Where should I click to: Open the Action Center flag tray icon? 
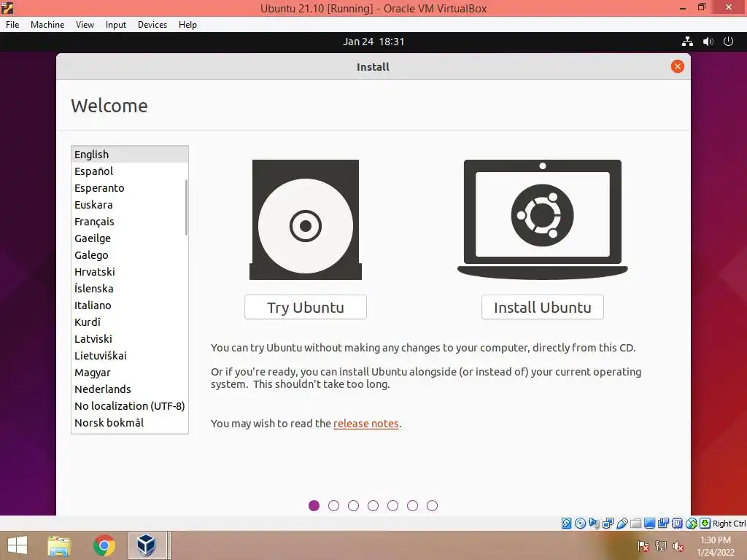coord(643,545)
